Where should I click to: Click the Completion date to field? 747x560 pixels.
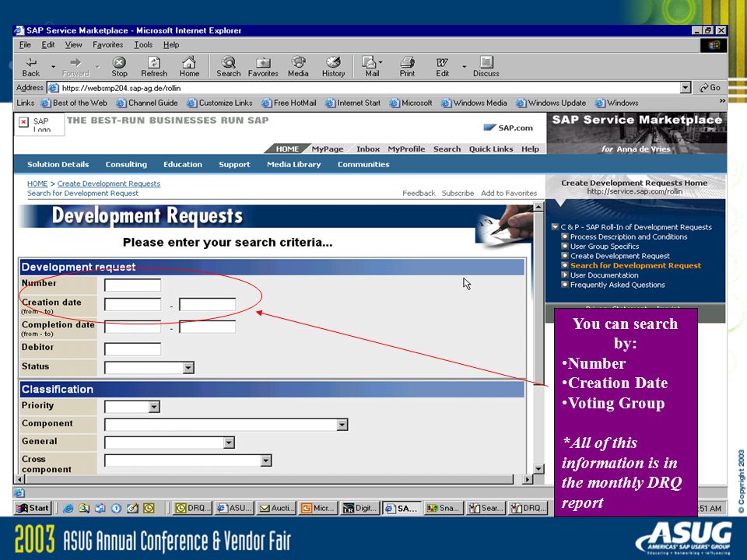click(207, 327)
